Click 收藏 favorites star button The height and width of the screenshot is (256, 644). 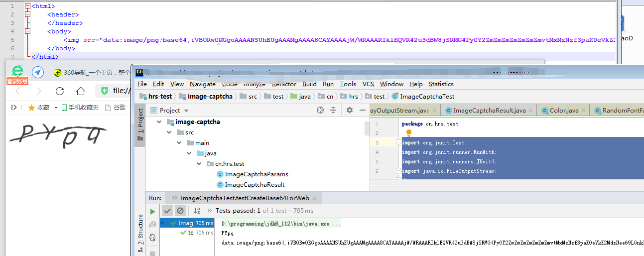(x=39, y=107)
